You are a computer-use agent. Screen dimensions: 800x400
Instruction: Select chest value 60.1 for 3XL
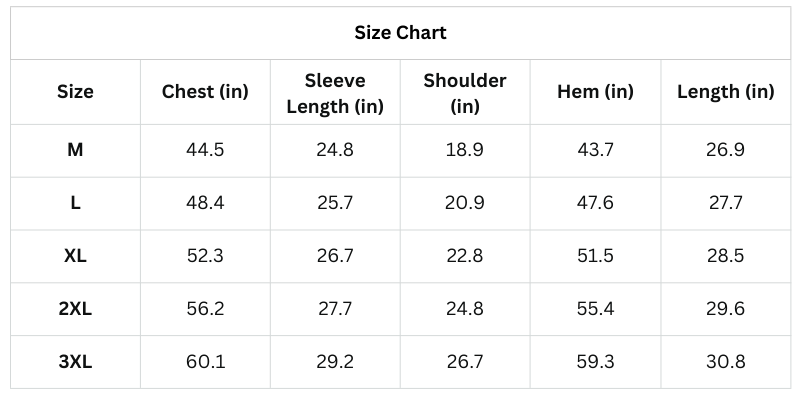pyautogui.click(x=205, y=362)
